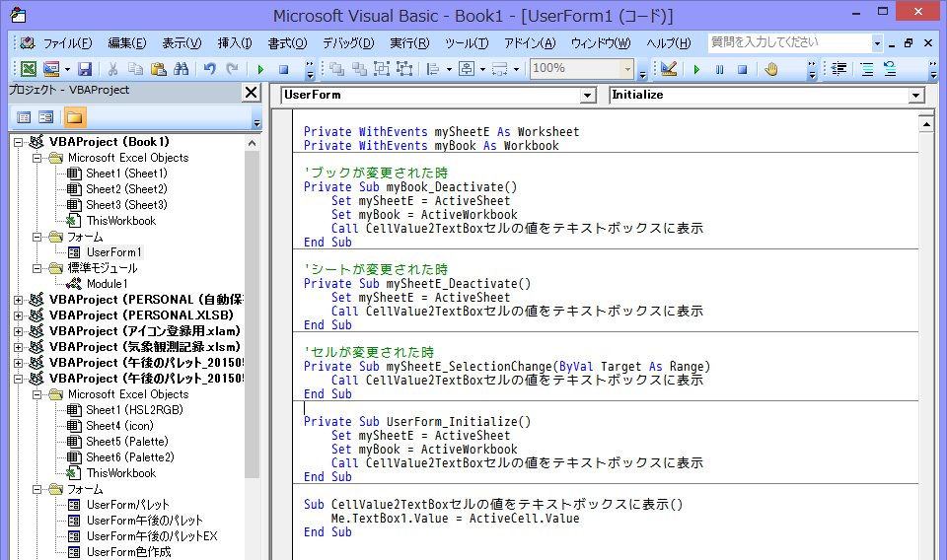
Task: Cut selection with scissors icon
Action: point(112,69)
